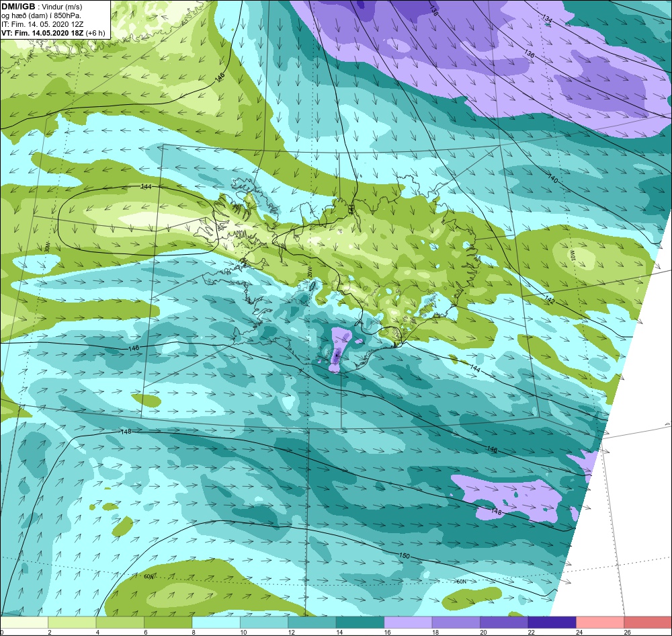Click the 140 contour label
The height and width of the screenshot is (636, 672).
tap(553, 179)
